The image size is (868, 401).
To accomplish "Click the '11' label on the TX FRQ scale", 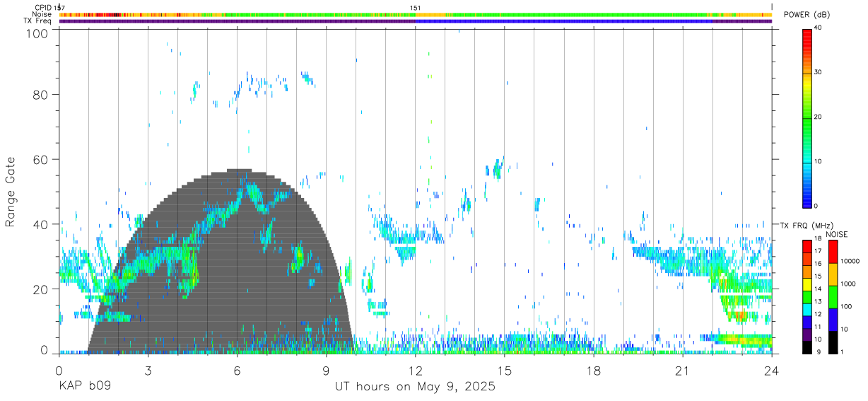I will (818, 326).
